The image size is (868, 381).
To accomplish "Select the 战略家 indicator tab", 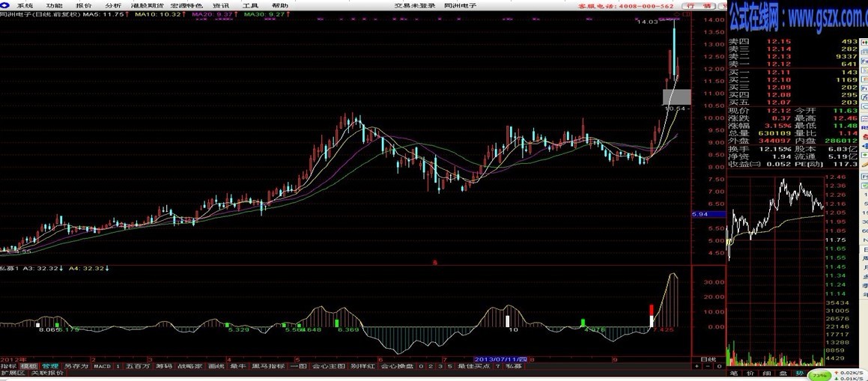I will point(190,366).
